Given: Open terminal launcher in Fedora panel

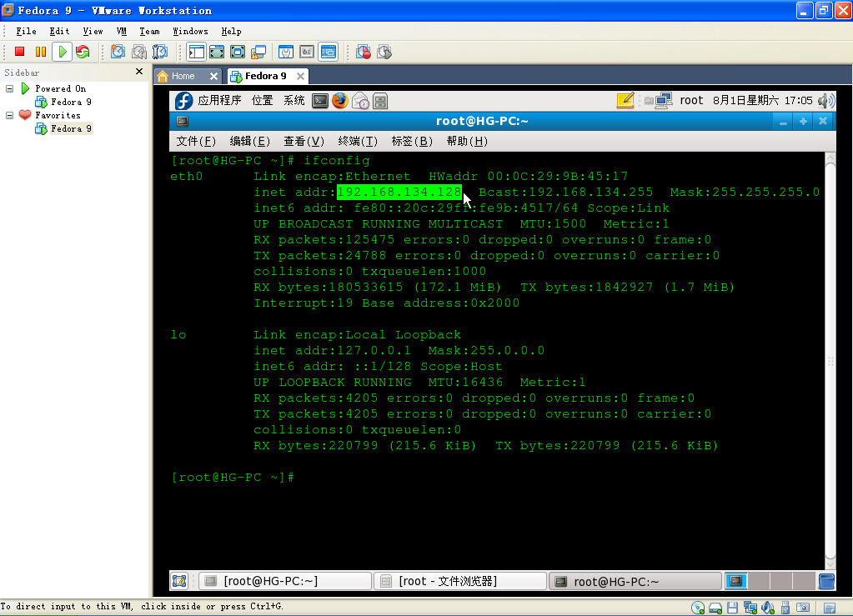Looking at the screenshot, I should (x=319, y=101).
